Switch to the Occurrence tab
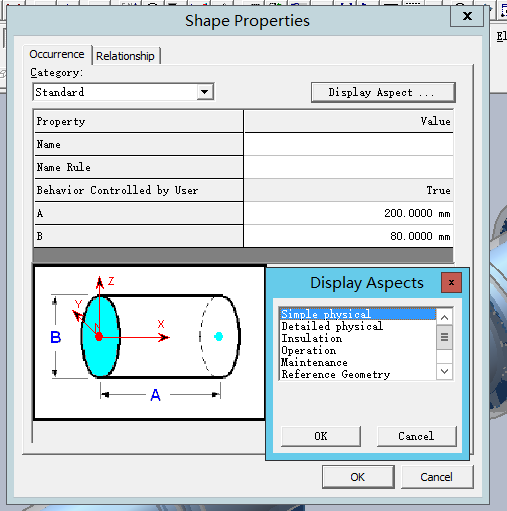 pyautogui.click(x=57, y=54)
